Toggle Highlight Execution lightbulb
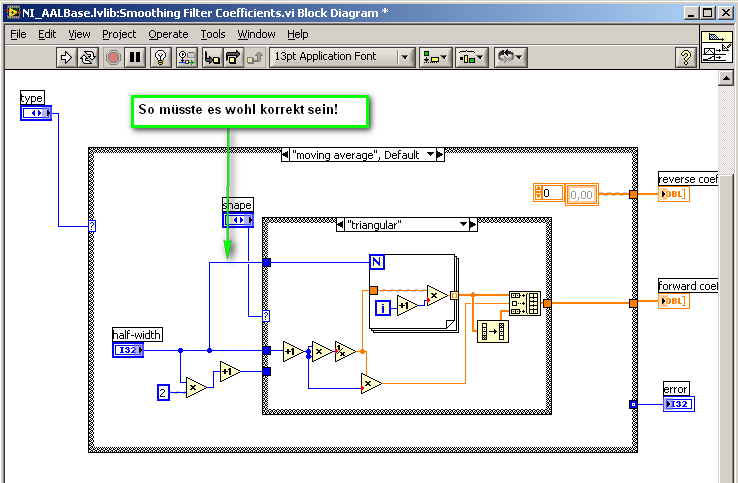The width and height of the screenshot is (738, 483). (x=160, y=57)
